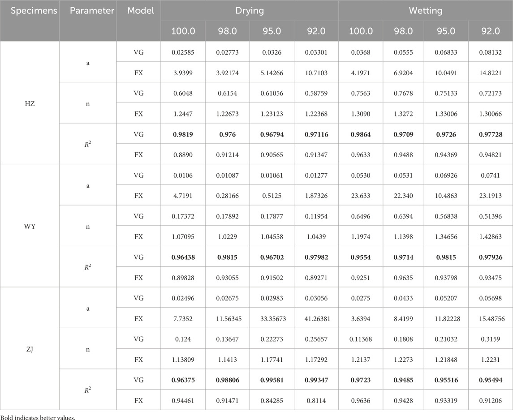Click the Specimens column header
This screenshot has width=513, height=420.
[x=29, y=11]
